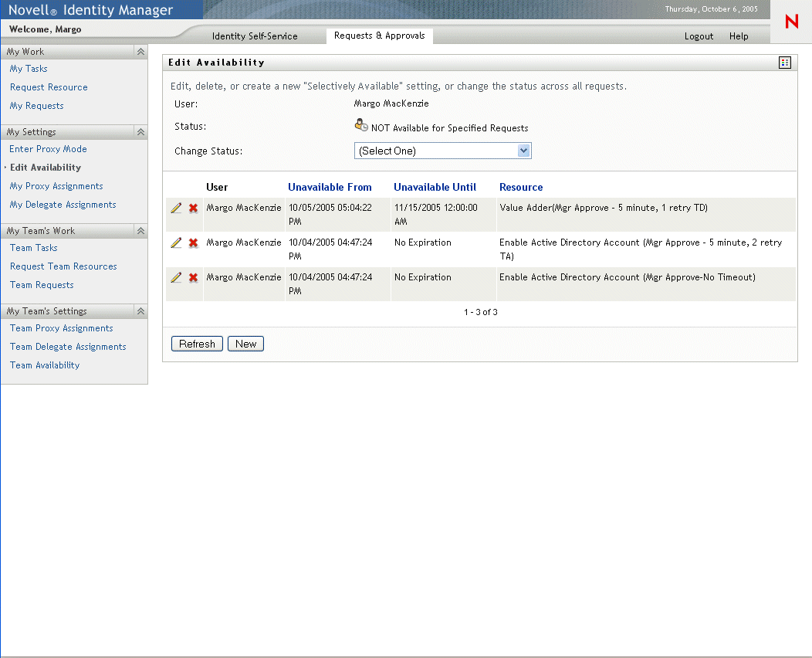812x658 pixels.
Task: Open My Tasks
Action: [x=29, y=69]
